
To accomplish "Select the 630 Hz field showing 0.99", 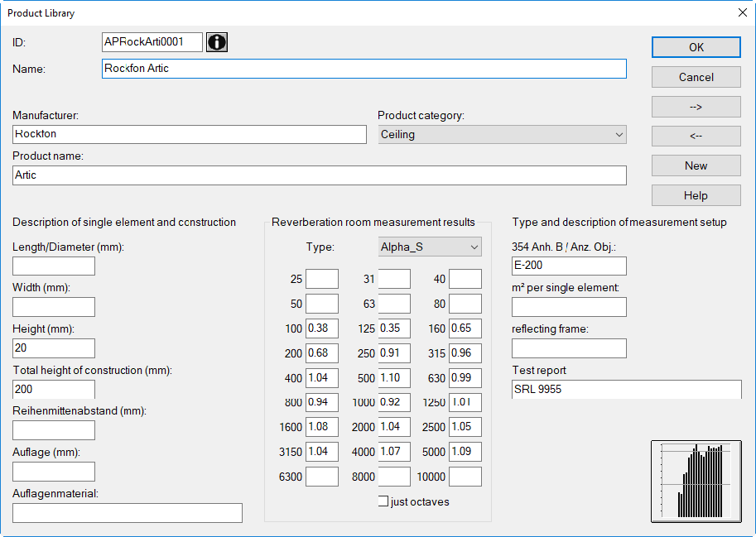I will coord(465,377).
